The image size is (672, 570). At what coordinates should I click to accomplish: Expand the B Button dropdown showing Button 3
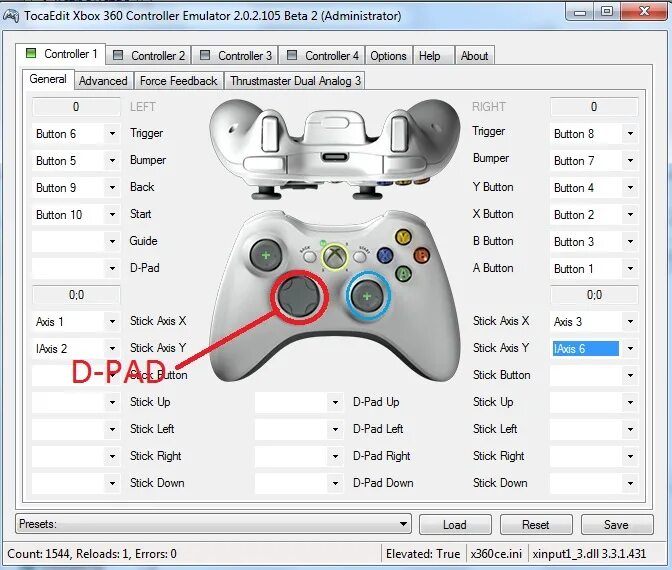click(x=630, y=242)
